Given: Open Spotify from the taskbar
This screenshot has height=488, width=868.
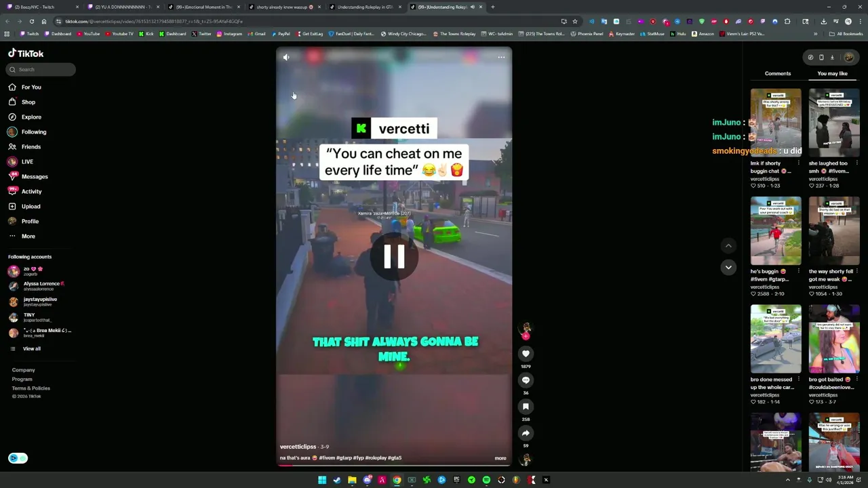Looking at the screenshot, I should coord(486,480).
